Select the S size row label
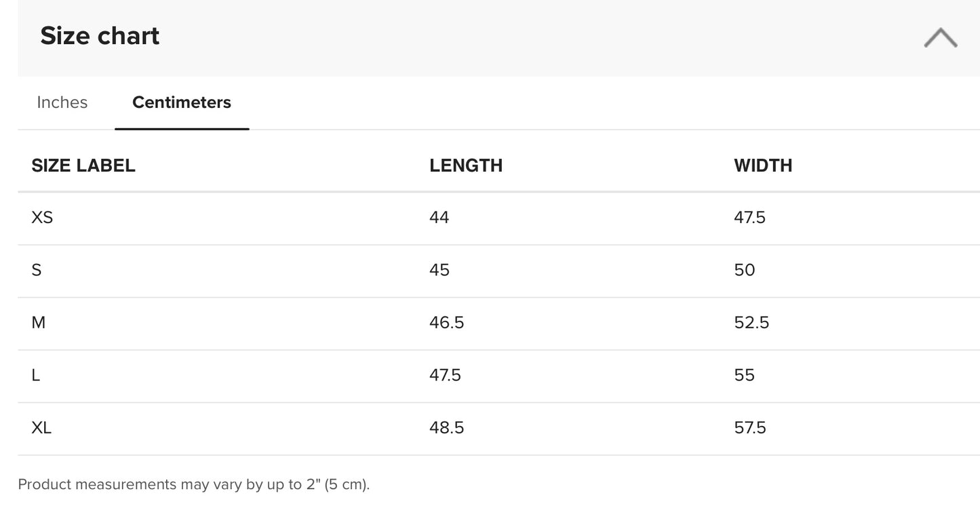 click(37, 270)
